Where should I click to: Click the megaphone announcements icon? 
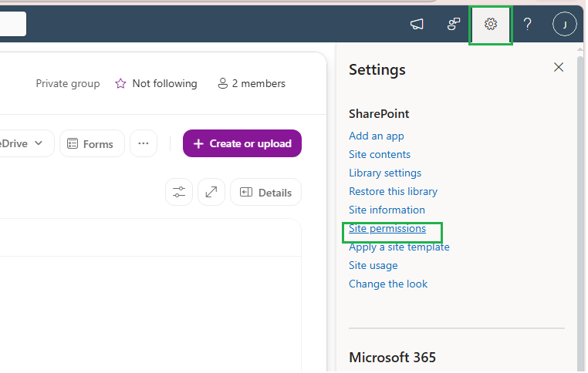pos(417,25)
